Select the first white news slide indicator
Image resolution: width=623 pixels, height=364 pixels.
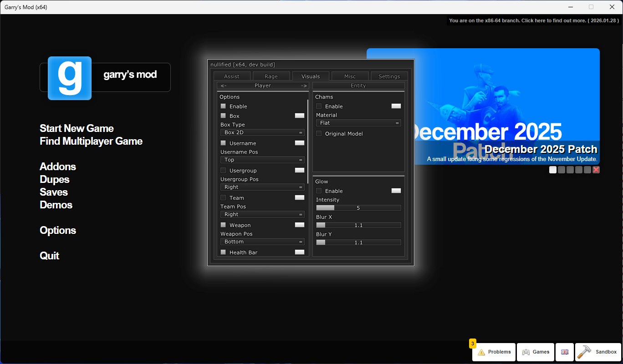pyautogui.click(x=553, y=170)
